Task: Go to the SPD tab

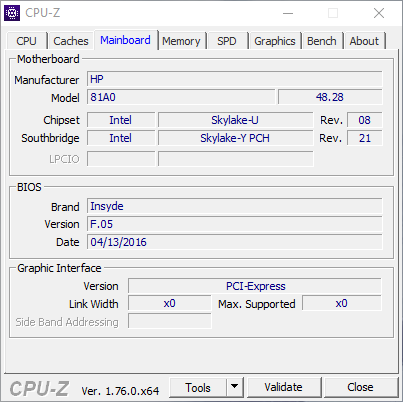Action: pos(227,41)
